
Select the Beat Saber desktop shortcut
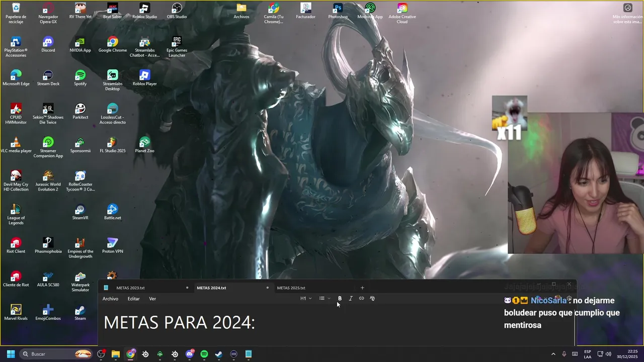click(112, 11)
